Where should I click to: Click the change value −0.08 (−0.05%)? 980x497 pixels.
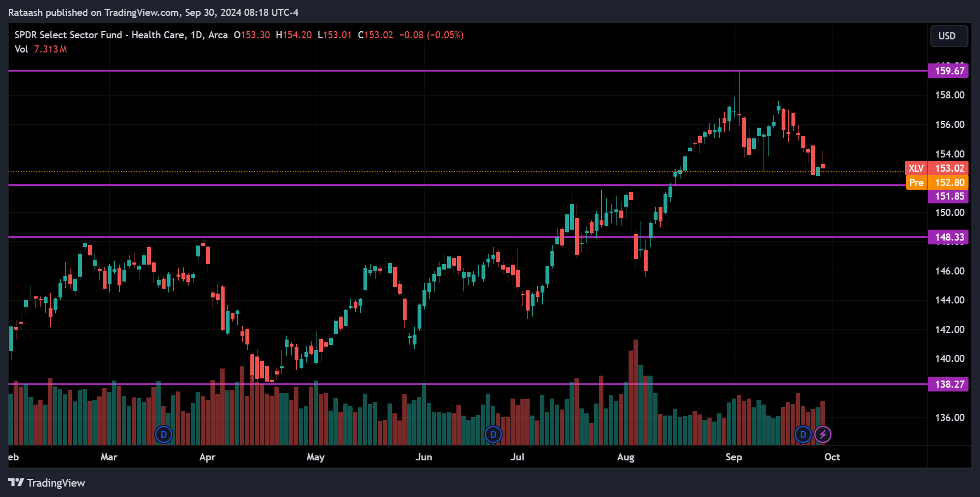coord(431,35)
